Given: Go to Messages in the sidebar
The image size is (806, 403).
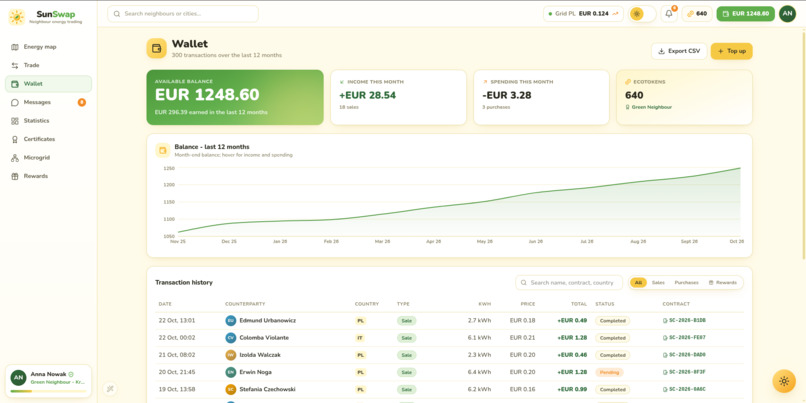Looking at the screenshot, I should pyautogui.click(x=48, y=102).
